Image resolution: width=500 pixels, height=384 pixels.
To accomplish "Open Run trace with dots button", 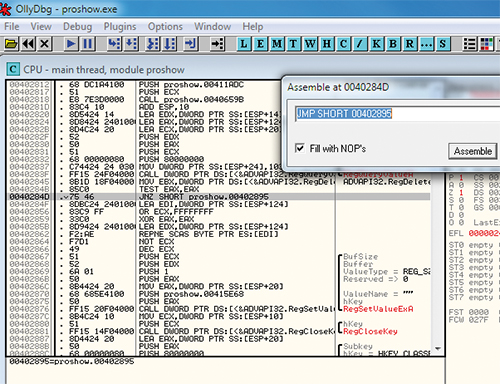I will point(426,44).
